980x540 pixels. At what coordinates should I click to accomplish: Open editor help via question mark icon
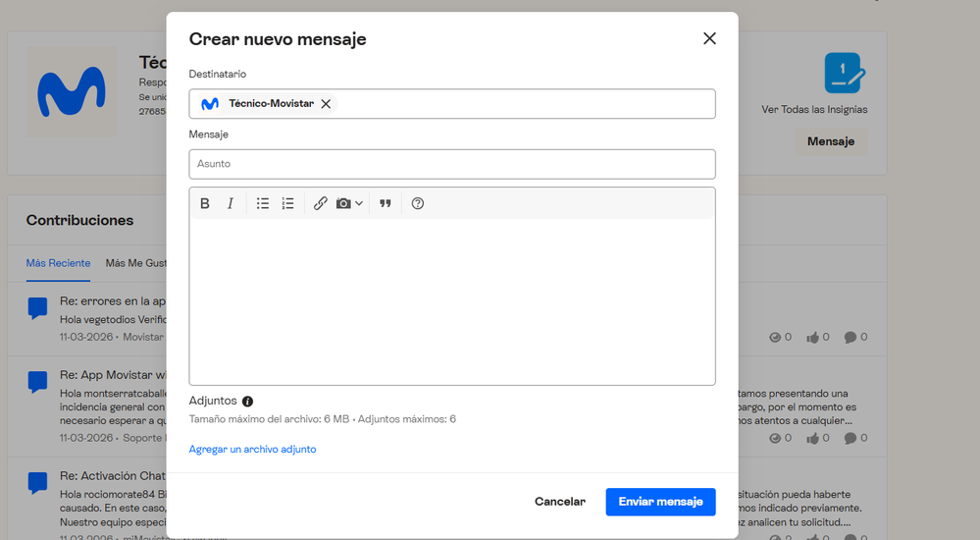(418, 203)
